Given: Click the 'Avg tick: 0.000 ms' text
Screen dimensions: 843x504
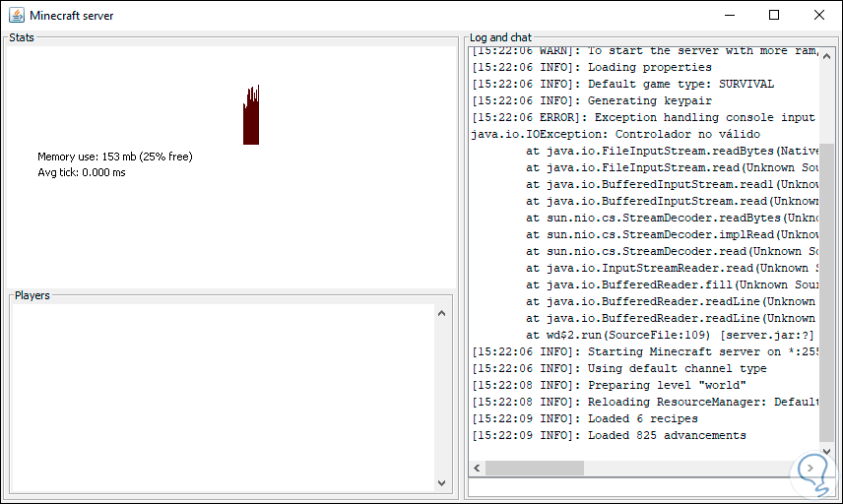Looking at the screenshot, I should point(81,172).
